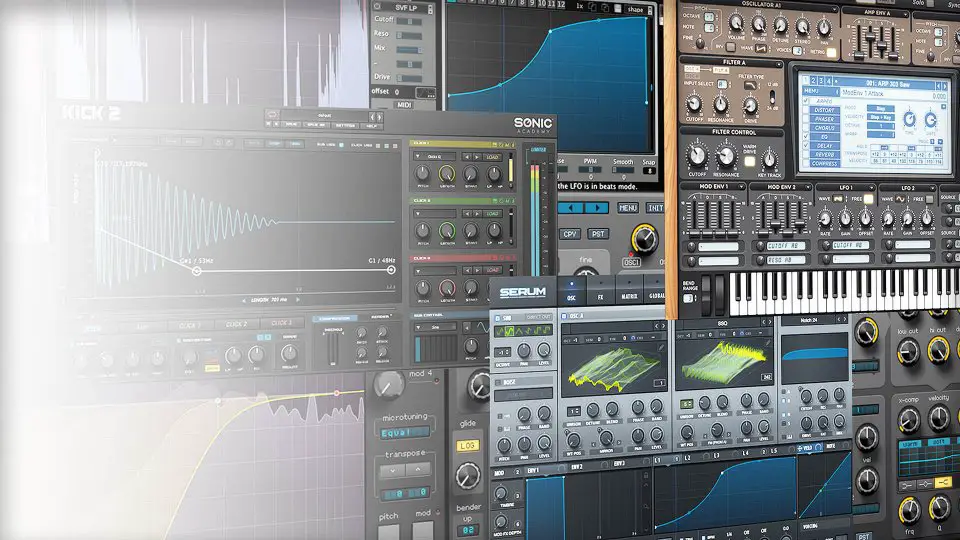Toggle the Oscillator A1 RETRIG light button

(x=831, y=52)
